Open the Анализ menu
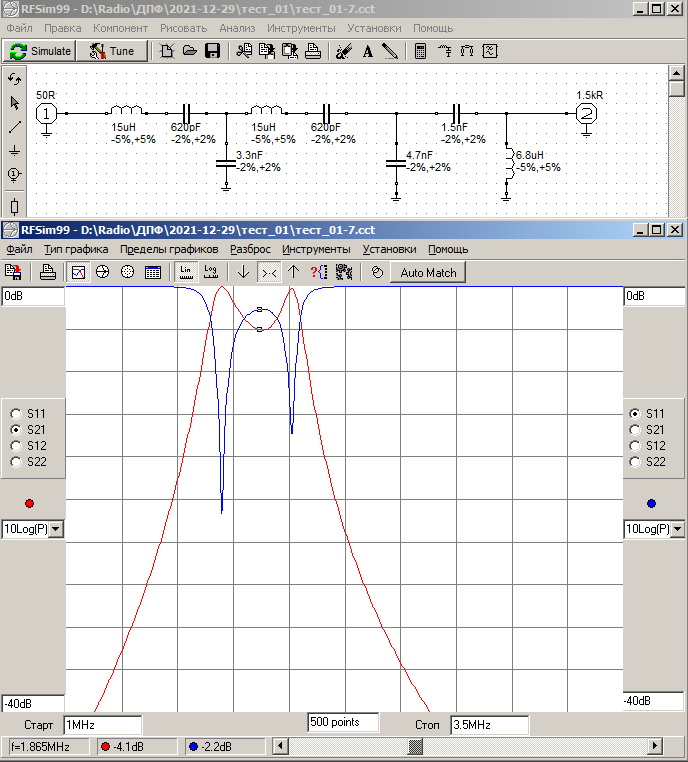 coord(237,28)
